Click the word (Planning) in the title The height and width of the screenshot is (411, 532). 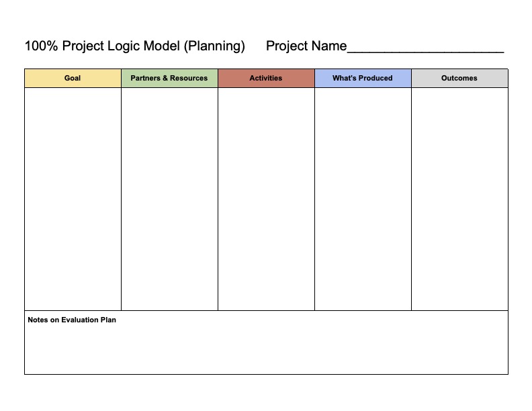[x=214, y=46]
